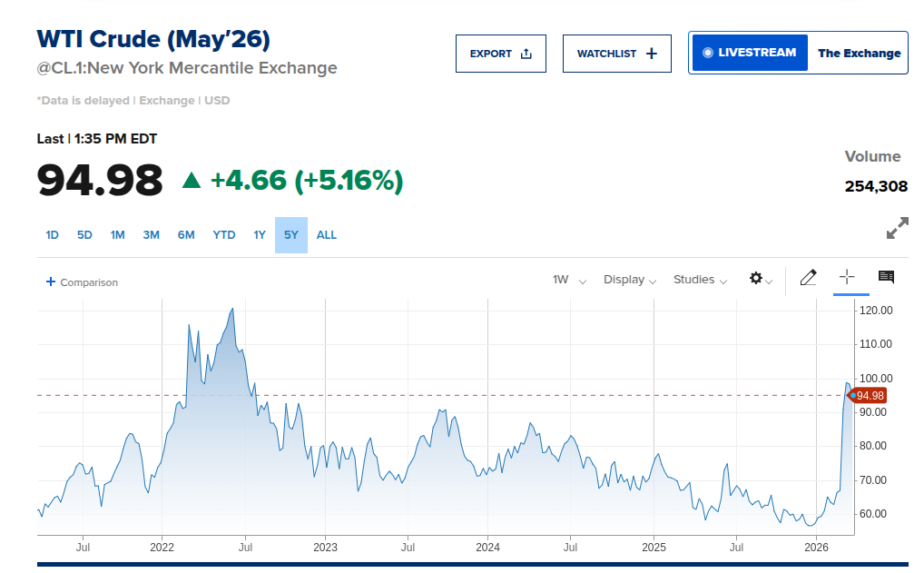924x573 pixels.
Task: Click the 60.00 price axis label
Action: [873, 514]
